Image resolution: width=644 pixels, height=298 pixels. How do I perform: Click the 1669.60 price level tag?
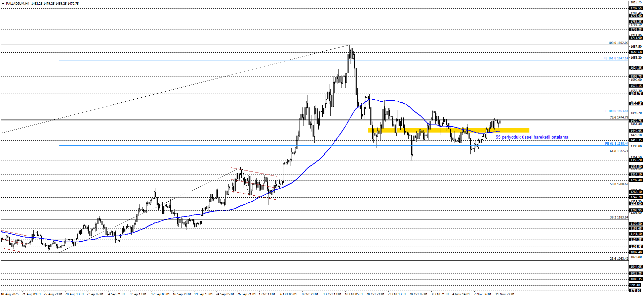click(636, 52)
